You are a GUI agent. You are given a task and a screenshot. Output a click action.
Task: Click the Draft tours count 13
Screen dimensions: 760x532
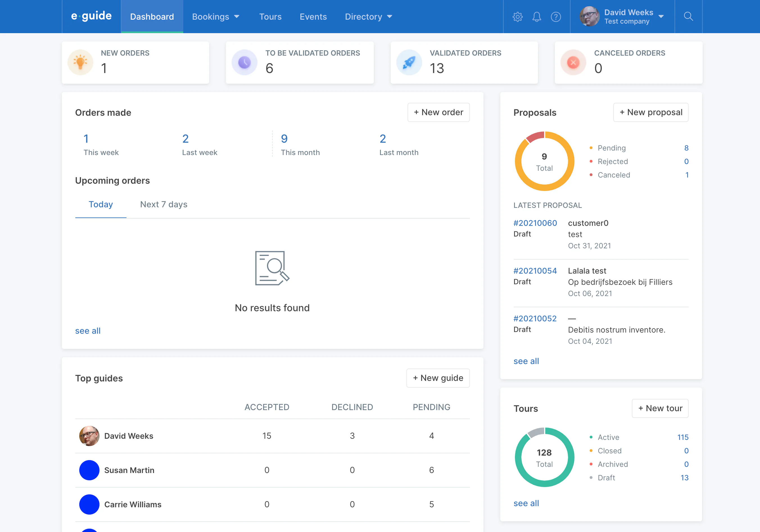[684, 478]
